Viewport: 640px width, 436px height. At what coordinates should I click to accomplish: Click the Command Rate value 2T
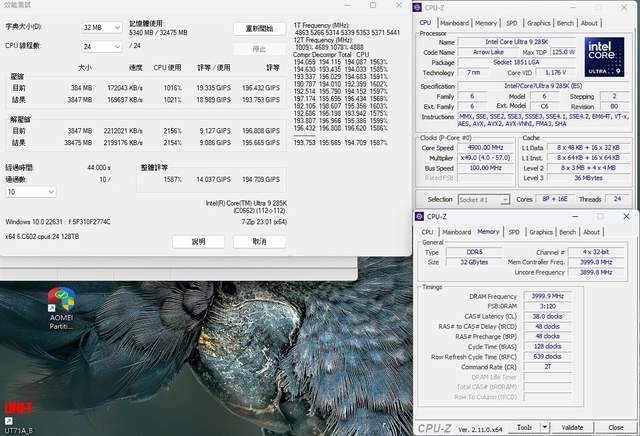pyautogui.click(x=547, y=367)
